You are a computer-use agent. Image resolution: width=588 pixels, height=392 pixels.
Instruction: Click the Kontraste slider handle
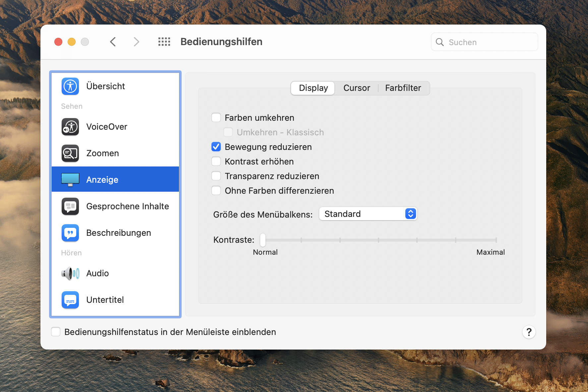(263, 240)
